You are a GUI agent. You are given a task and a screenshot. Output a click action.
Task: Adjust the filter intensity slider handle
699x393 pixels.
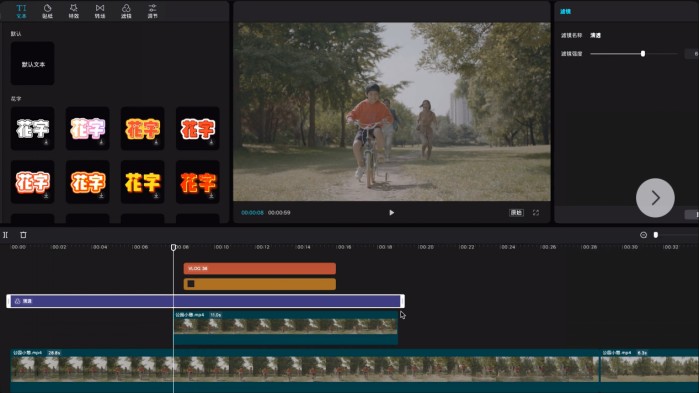point(643,53)
